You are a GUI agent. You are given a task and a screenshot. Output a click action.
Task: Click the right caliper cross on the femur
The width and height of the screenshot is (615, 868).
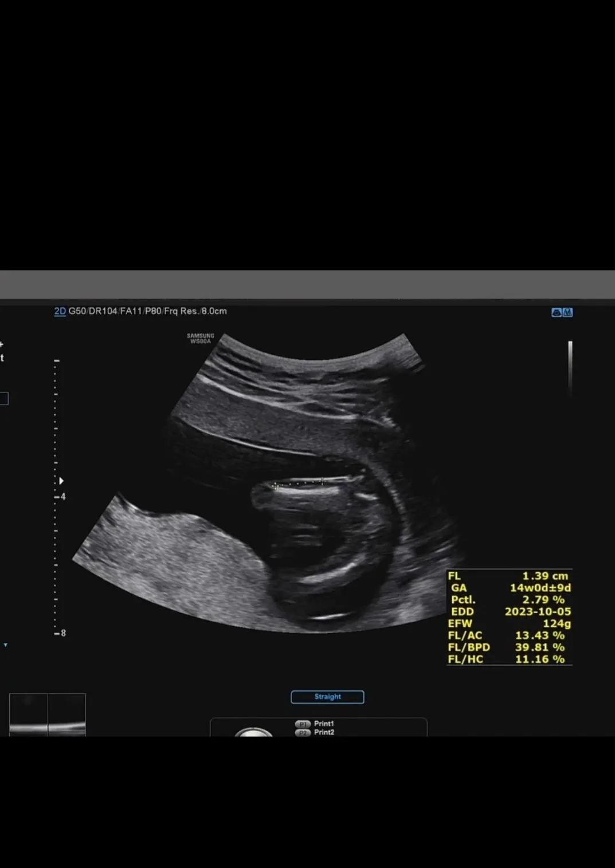point(323,481)
